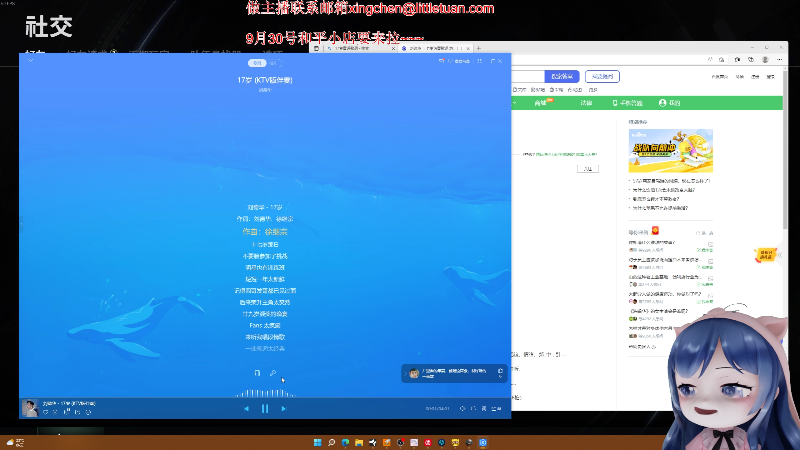This screenshot has width=800, height=450.
Task: Open the 法律 item in green nav bar
Action: (x=586, y=103)
